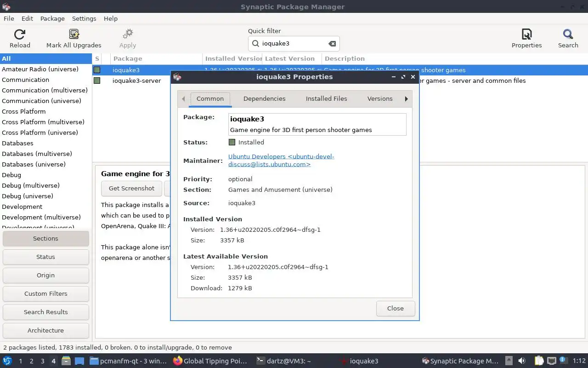Show more tabs with right arrow
This screenshot has width=588, height=368.
(406, 98)
